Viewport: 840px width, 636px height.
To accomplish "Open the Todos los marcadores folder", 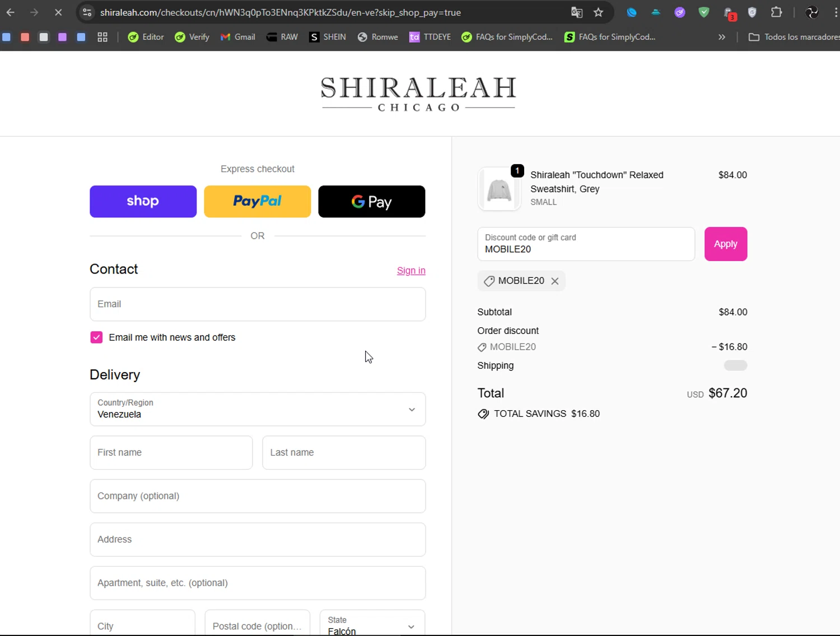I will pos(794,37).
